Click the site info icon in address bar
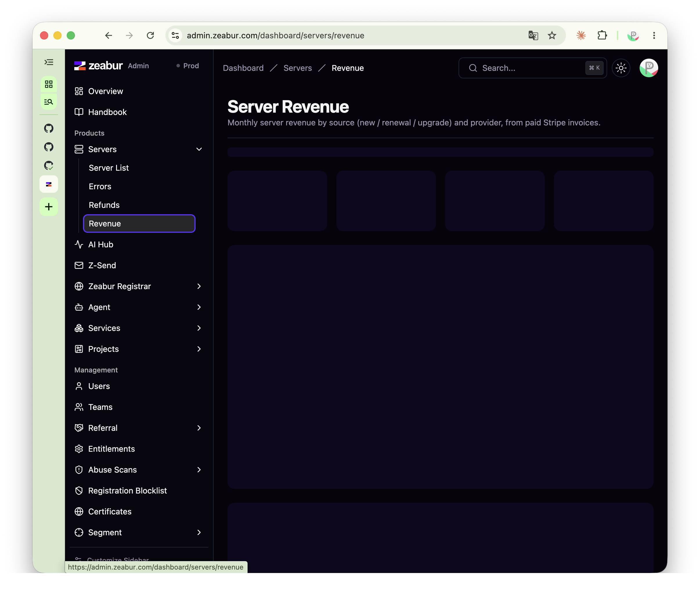The height and width of the screenshot is (616, 700). (175, 35)
